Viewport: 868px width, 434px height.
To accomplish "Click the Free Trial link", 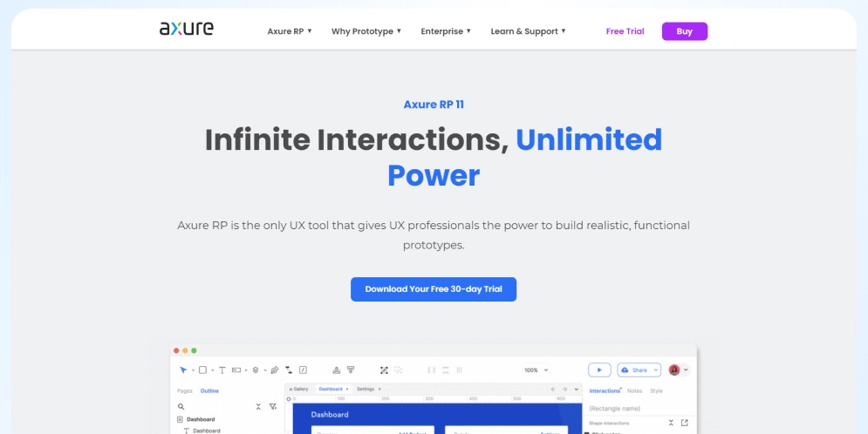I will [625, 31].
